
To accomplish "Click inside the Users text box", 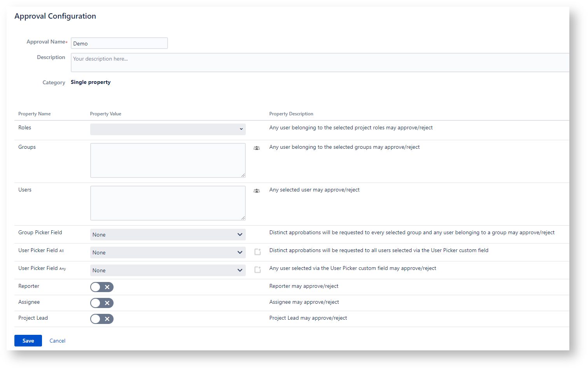I will [168, 203].
